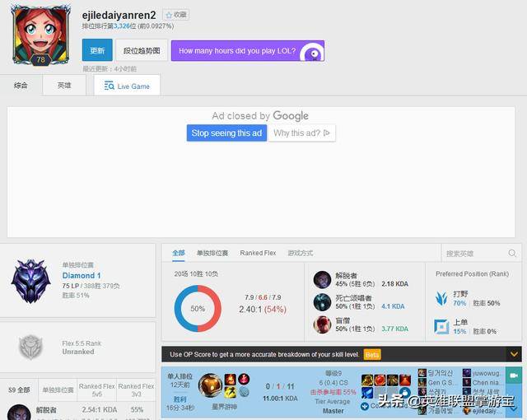The height and width of the screenshot is (420, 527).
Task: Select the 单/双排位赛 season stats tab
Action: pyautogui.click(x=58, y=390)
